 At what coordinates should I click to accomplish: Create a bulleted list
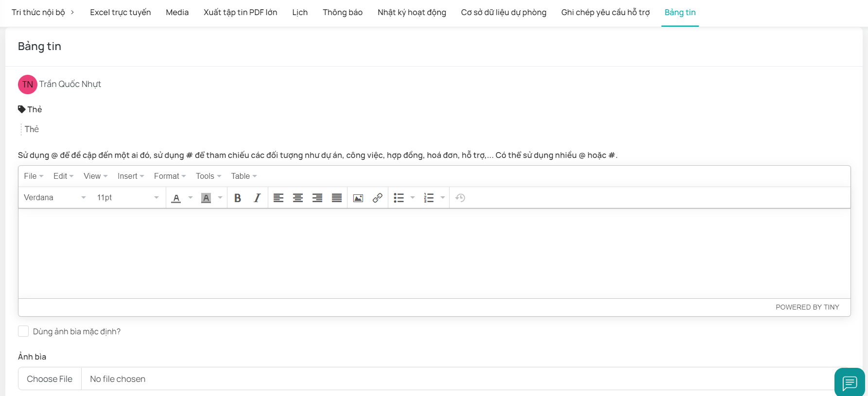(x=399, y=198)
